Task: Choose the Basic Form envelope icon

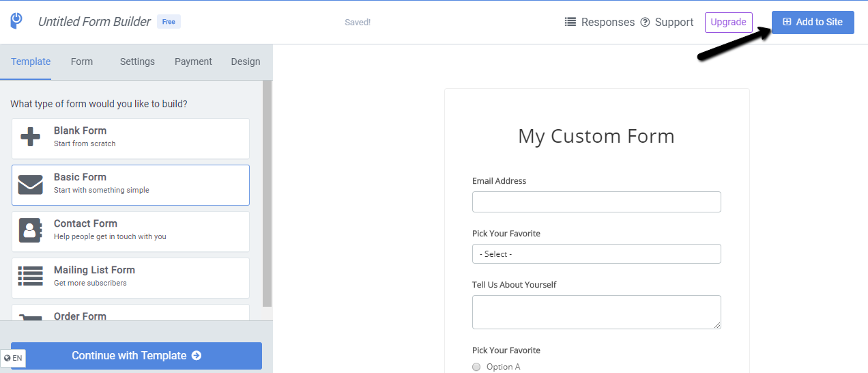Action: tap(30, 184)
